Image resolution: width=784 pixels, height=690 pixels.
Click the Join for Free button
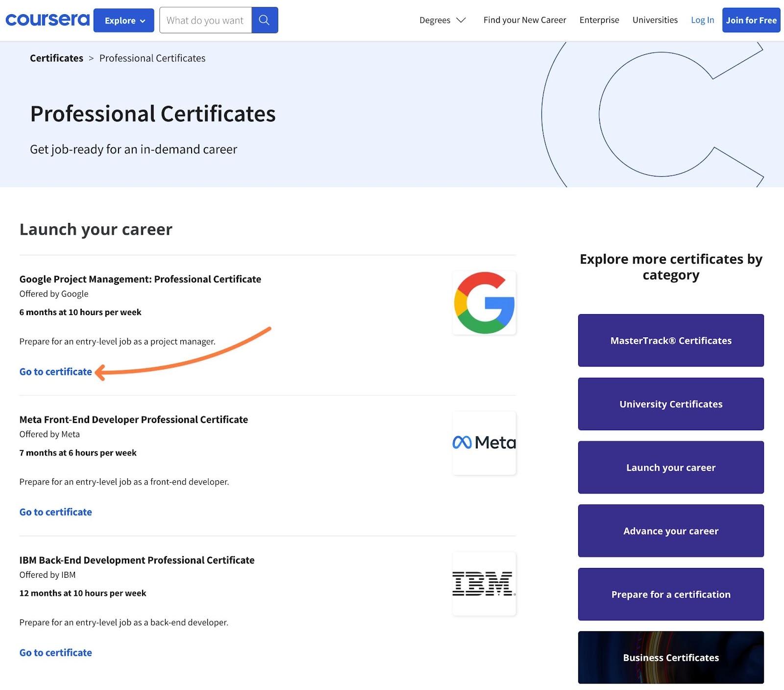point(751,20)
